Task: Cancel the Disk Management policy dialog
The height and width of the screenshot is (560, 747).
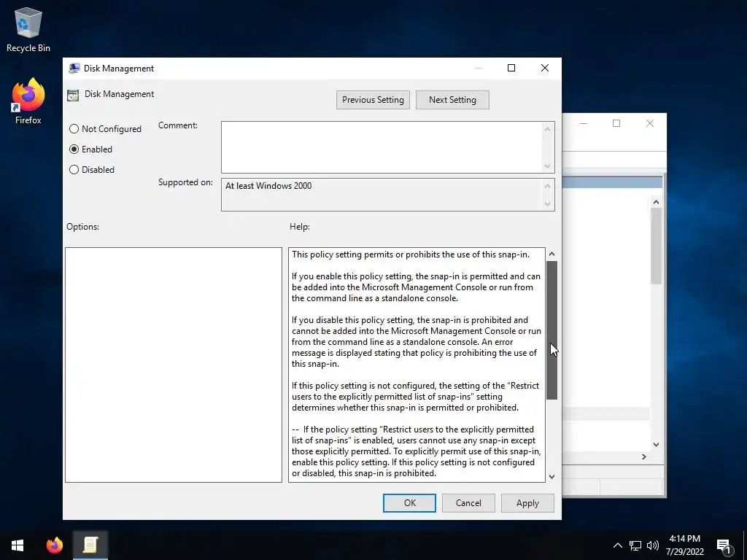Action: [468, 503]
